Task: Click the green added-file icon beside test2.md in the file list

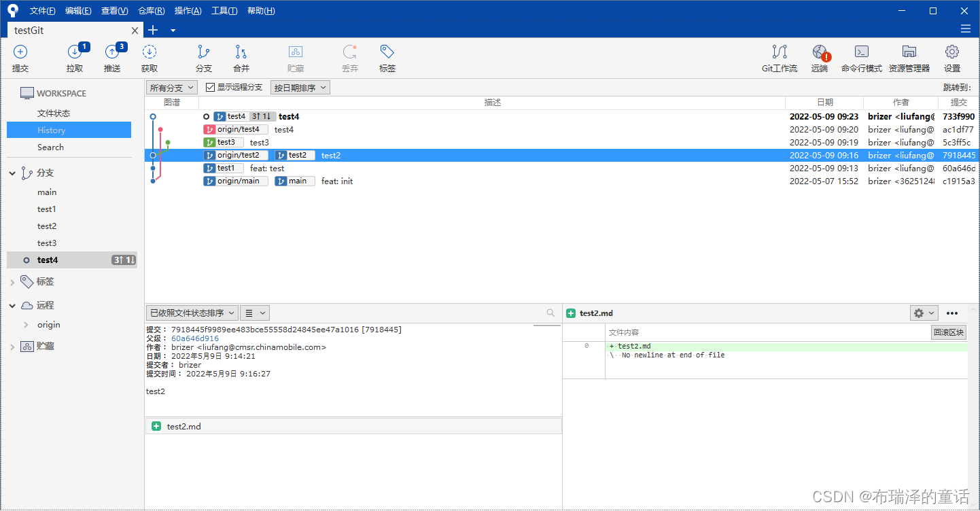Action: pos(157,426)
